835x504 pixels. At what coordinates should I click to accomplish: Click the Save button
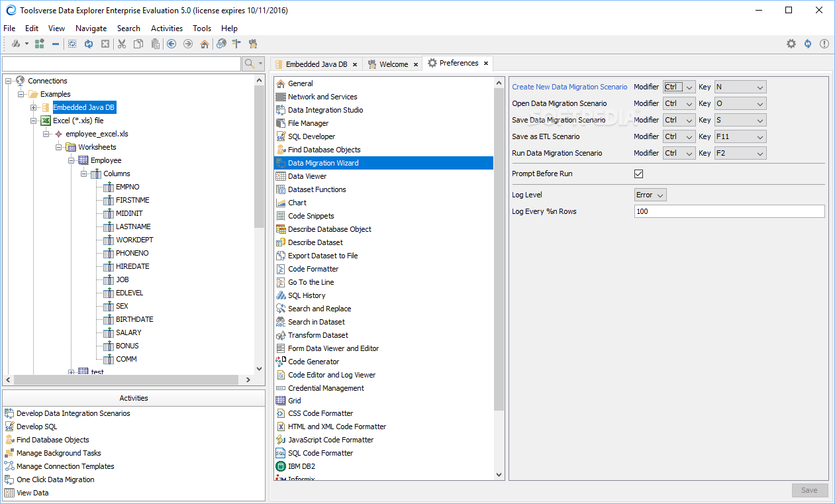[x=809, y=490]
